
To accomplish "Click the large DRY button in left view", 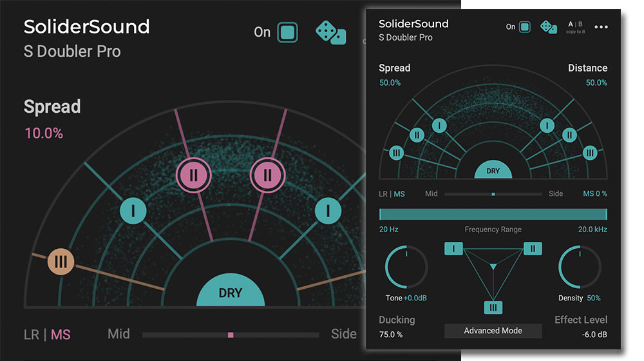I will [231, 291].
